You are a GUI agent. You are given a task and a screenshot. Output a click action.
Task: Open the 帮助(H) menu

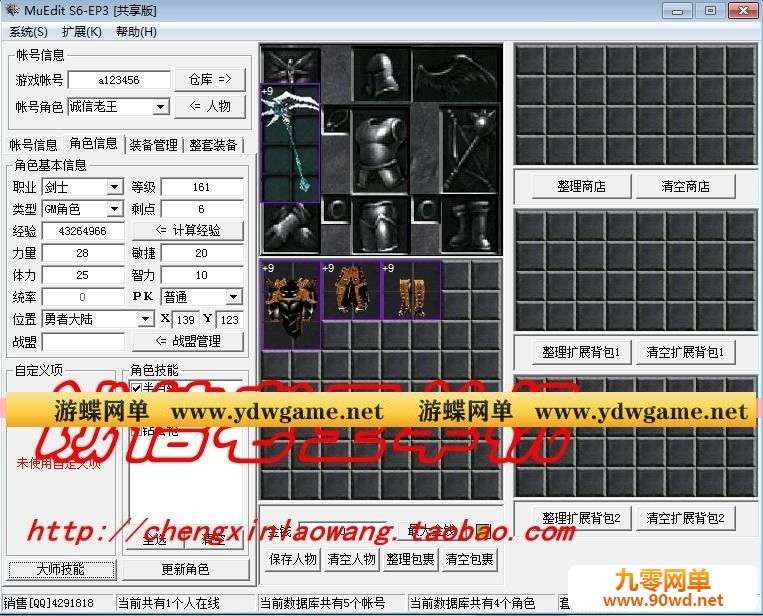click(x=136, y=32)
